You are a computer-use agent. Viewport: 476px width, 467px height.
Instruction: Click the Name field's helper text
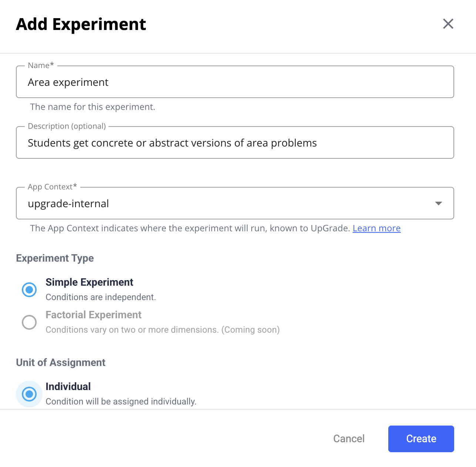coord(93,107)
